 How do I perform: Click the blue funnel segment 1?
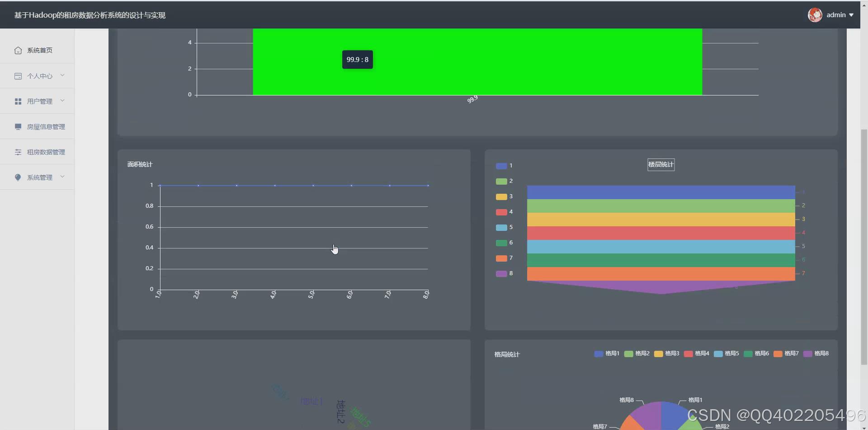661,192
